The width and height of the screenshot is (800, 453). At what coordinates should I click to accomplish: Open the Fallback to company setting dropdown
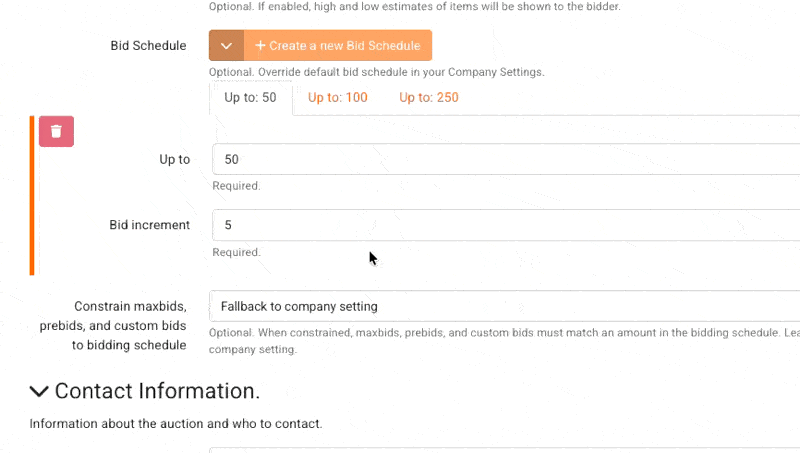tap(504, 306)
